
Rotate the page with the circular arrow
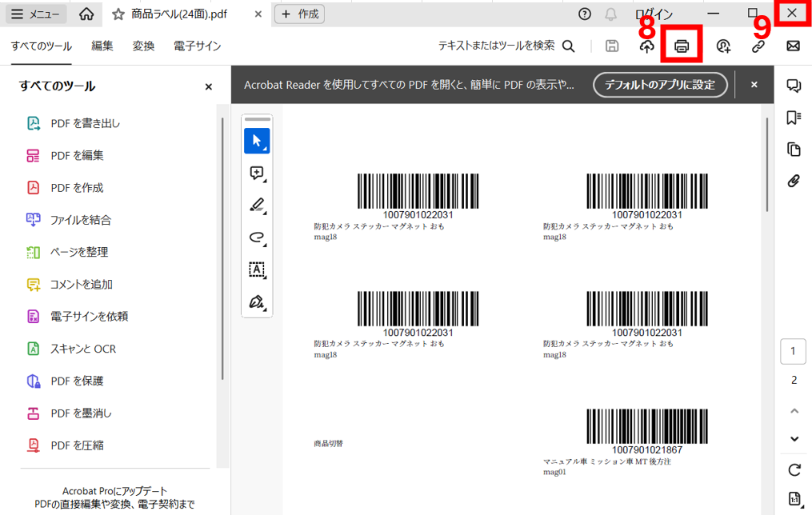tap(794, 470)
